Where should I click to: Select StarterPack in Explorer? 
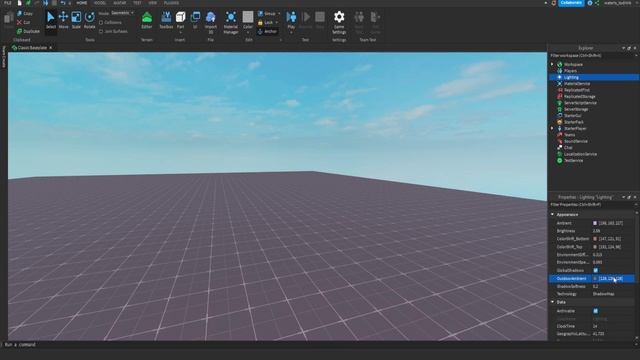pyautogui.click(x=574, y=122)
